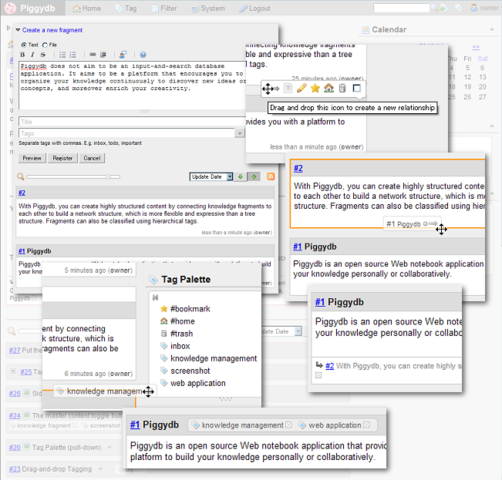502x480 pixels.
Task: Select the fragment with the checkbox-square icon
Action: [x=357, y=88]
